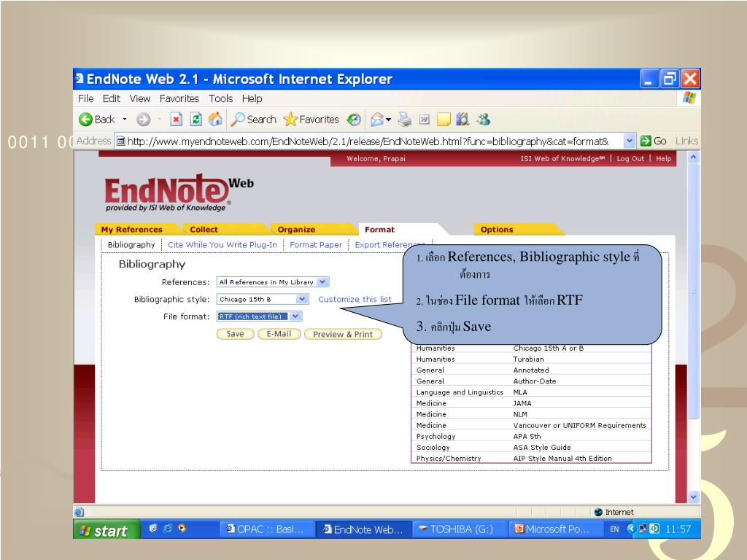Click Internet Explorer quick launch icon

click(168, 528)
